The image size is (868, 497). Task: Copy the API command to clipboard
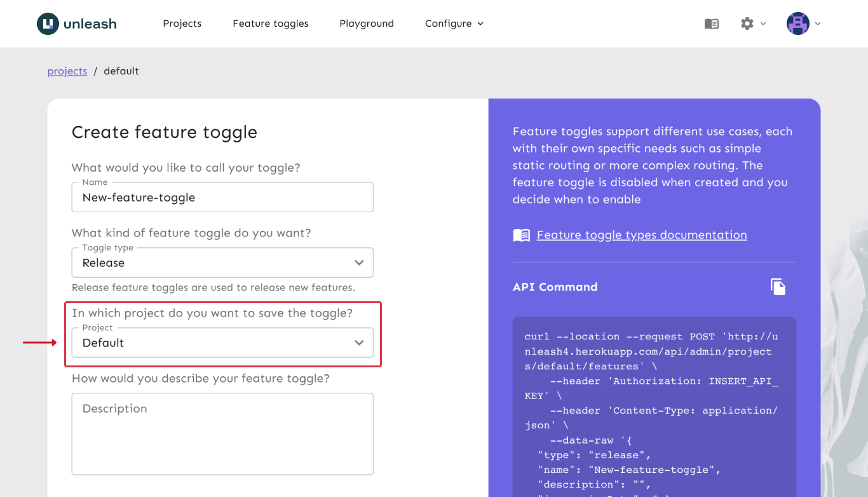[778, 287]
